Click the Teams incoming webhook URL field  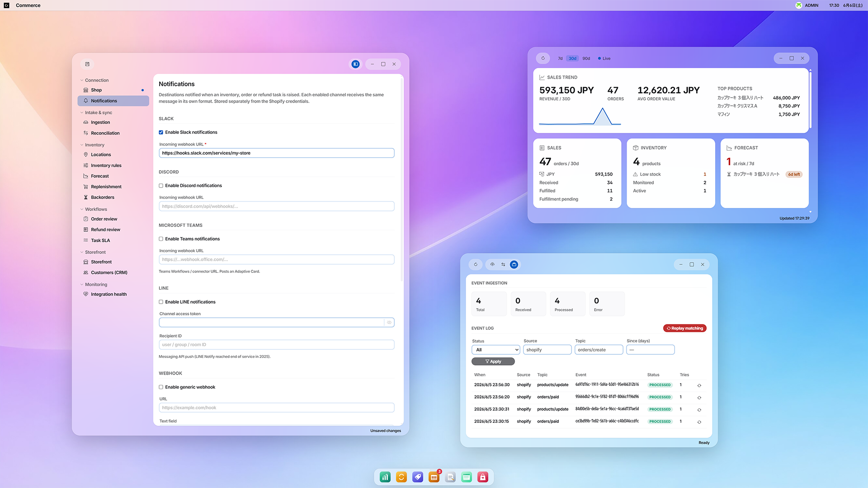tap(277, 260)
